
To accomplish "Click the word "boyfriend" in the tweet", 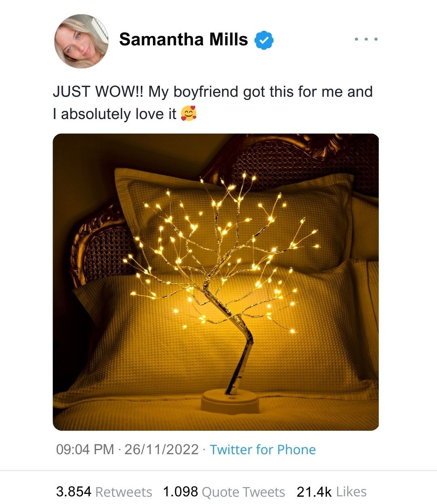I will 206,92.
